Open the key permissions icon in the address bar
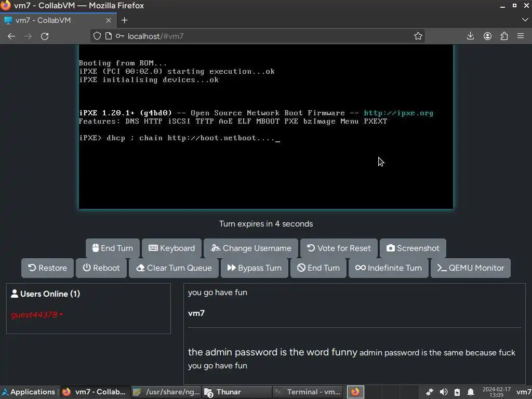 tap(120, 36)
